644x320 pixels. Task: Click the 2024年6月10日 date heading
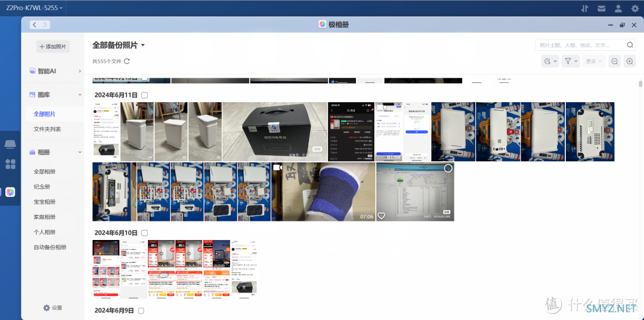(x=116, y=233)
